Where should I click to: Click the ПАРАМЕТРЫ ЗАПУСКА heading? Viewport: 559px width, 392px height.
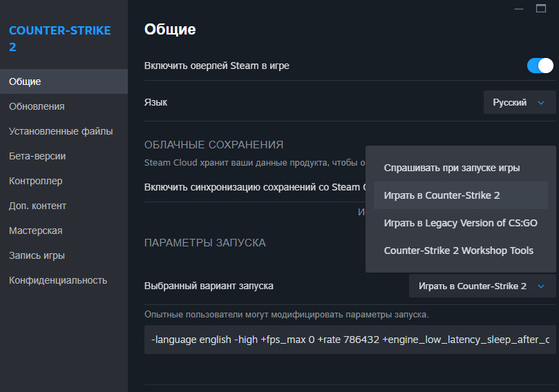click(x=205, y=243)
